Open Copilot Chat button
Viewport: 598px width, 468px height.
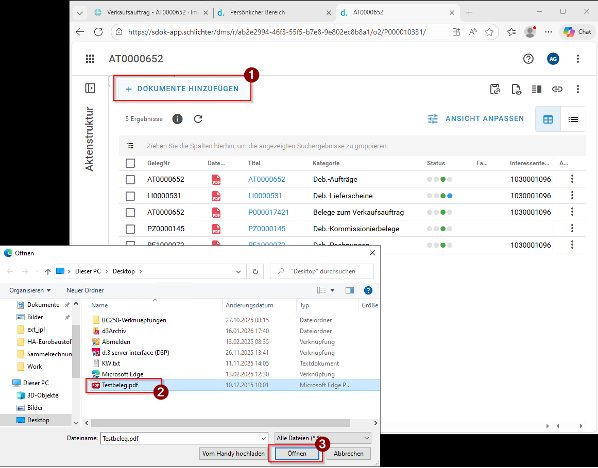click(576, 32)
